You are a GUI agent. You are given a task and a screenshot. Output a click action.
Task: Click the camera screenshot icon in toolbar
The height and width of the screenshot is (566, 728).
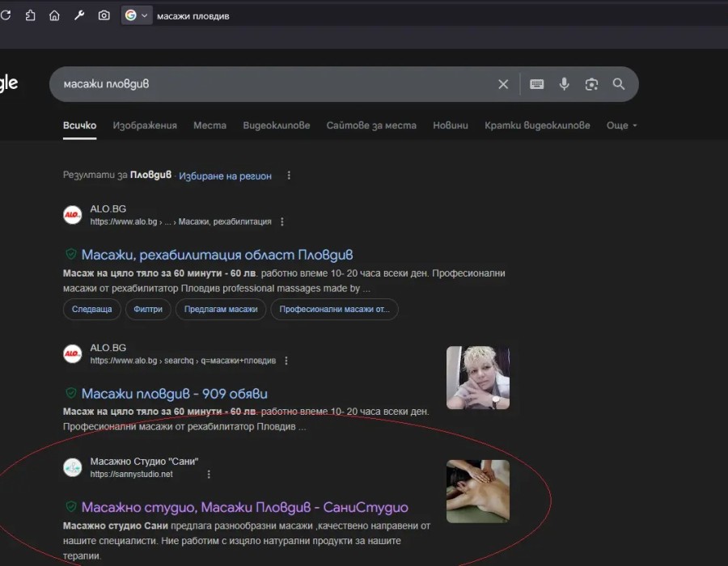pyautogui.click(x=104, y=15)
